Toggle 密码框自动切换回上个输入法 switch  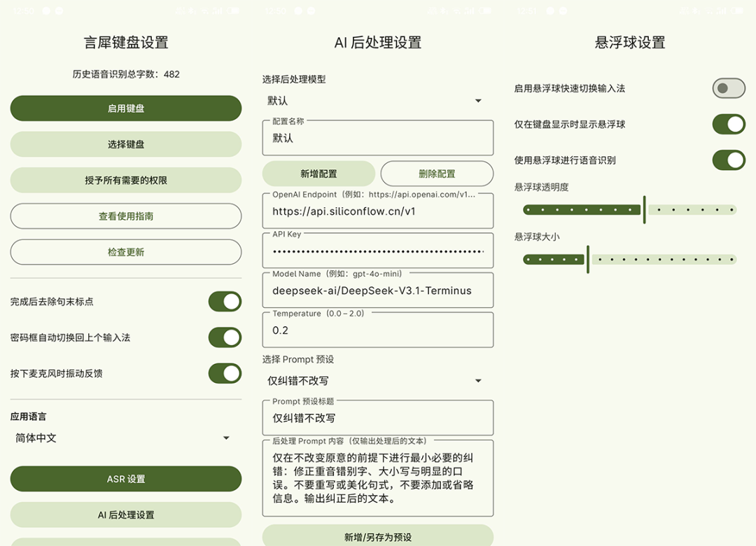225,337
